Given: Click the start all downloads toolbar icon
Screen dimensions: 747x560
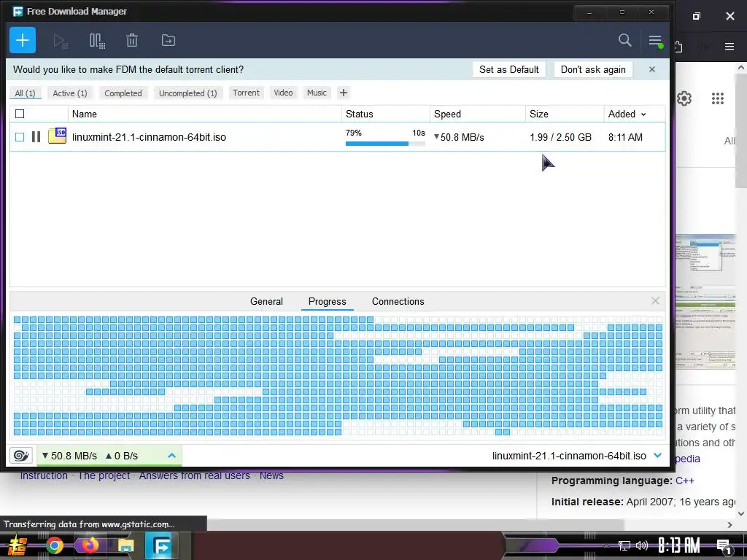Looking at the screenshot, I should pyautogui.click(x=61, y=41).
